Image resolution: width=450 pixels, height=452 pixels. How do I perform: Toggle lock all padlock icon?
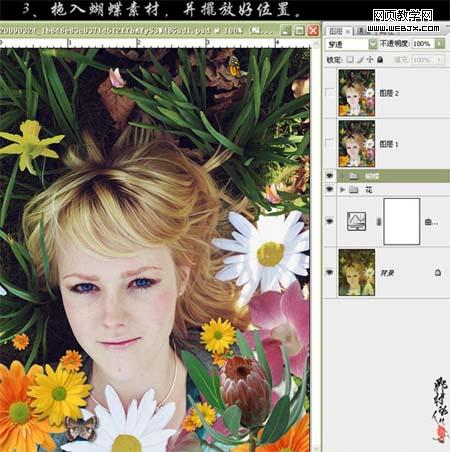[380, 60]
